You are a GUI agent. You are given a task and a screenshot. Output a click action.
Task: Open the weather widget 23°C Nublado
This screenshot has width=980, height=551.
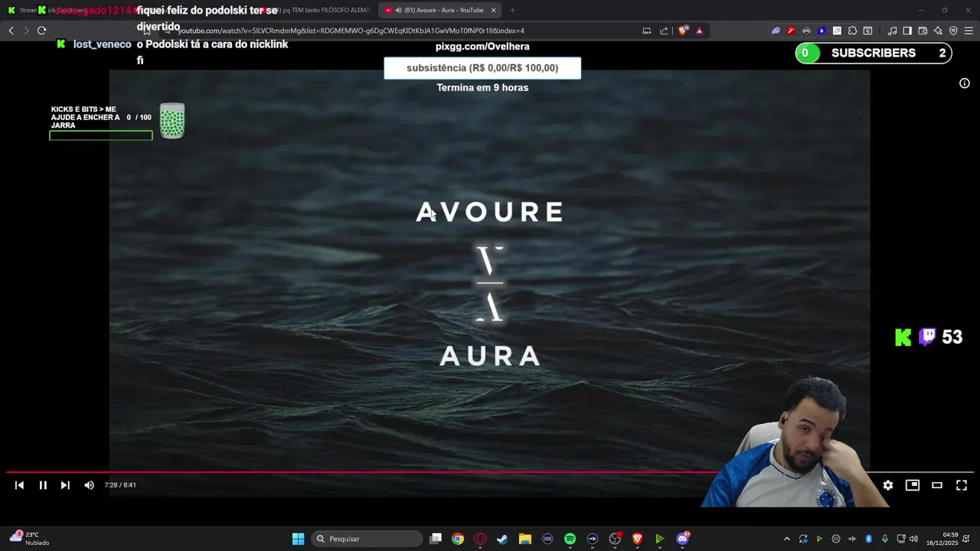pos(29,539)
